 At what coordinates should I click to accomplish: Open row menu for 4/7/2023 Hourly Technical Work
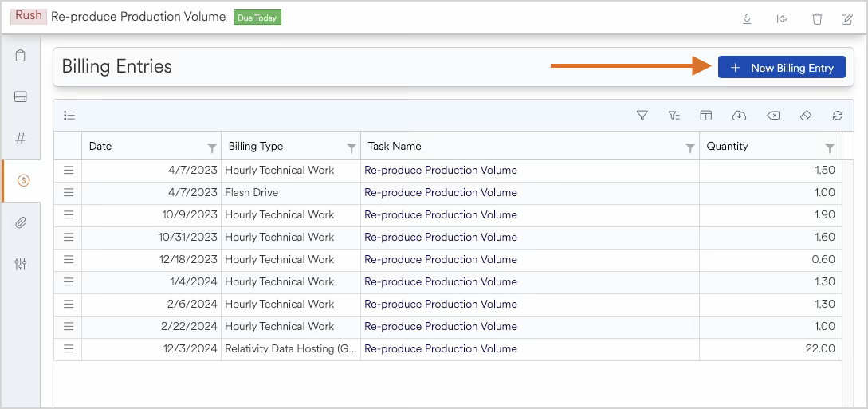pyautogui.click(x=68, y=170)
